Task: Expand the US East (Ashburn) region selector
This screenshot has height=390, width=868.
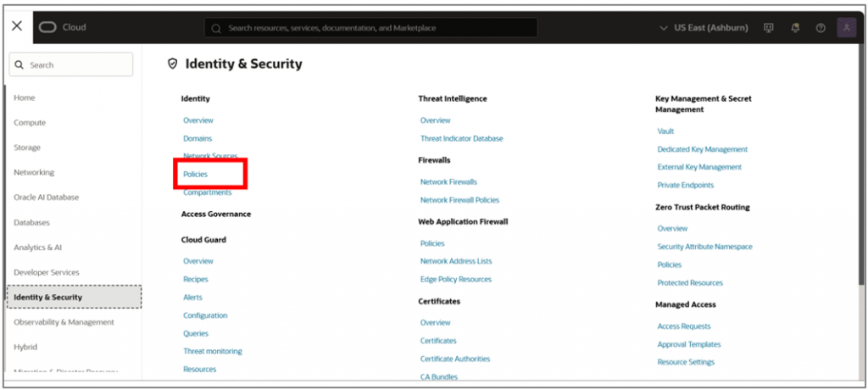Action: [704, 28]
